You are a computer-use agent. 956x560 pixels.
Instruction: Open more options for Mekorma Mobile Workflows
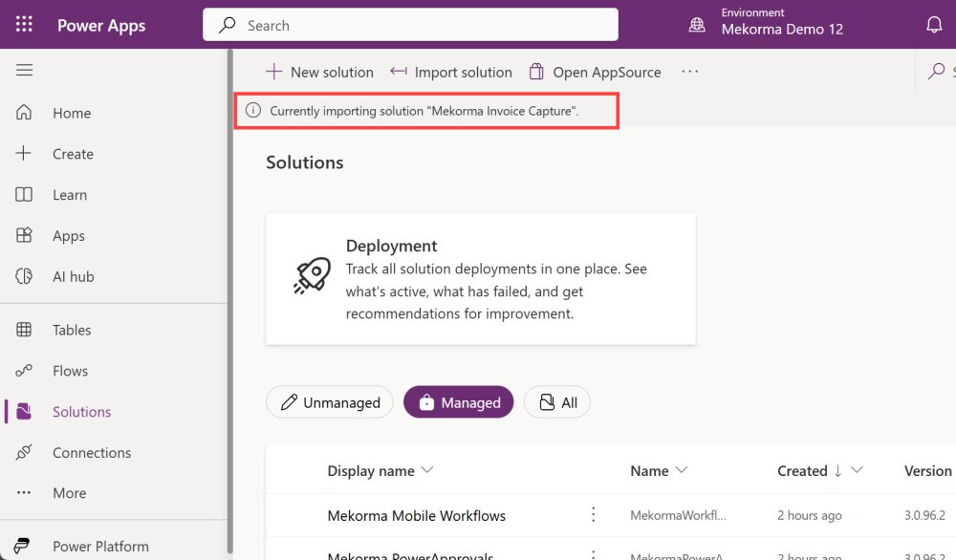coord(593,515)
